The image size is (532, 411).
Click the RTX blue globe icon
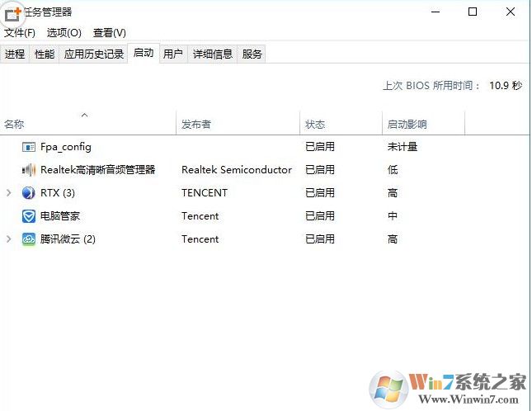coord(29,193)
